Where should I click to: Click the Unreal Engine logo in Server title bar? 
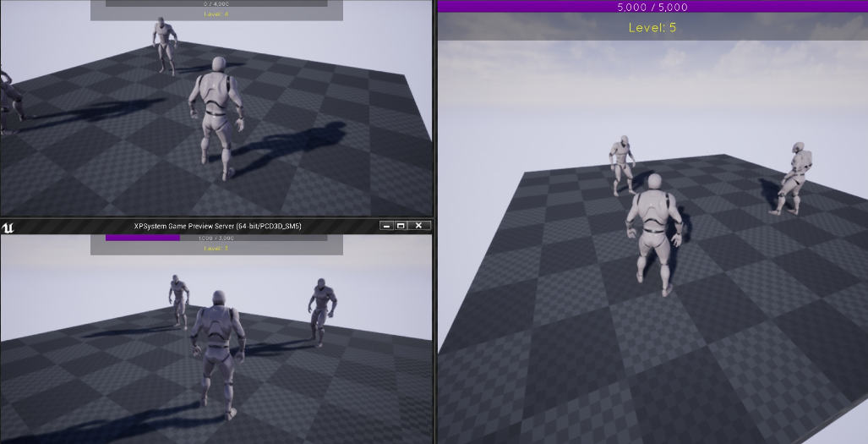tap(8, 227)
